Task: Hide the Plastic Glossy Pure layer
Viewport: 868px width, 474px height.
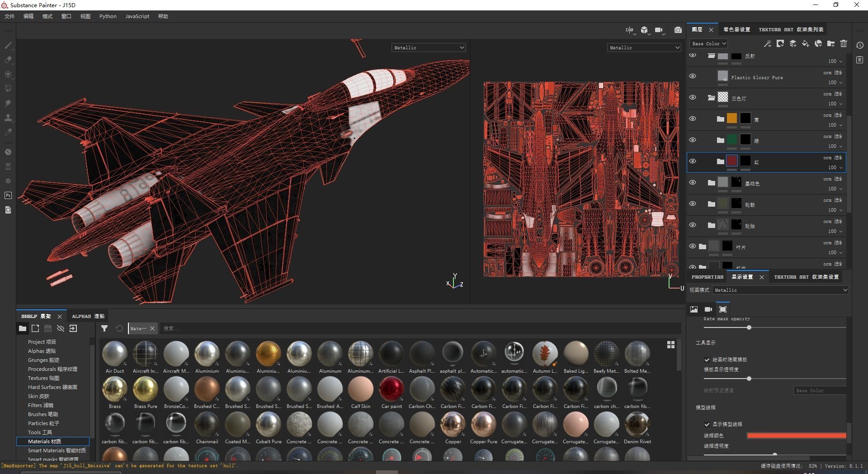Action: pos(693,76)
